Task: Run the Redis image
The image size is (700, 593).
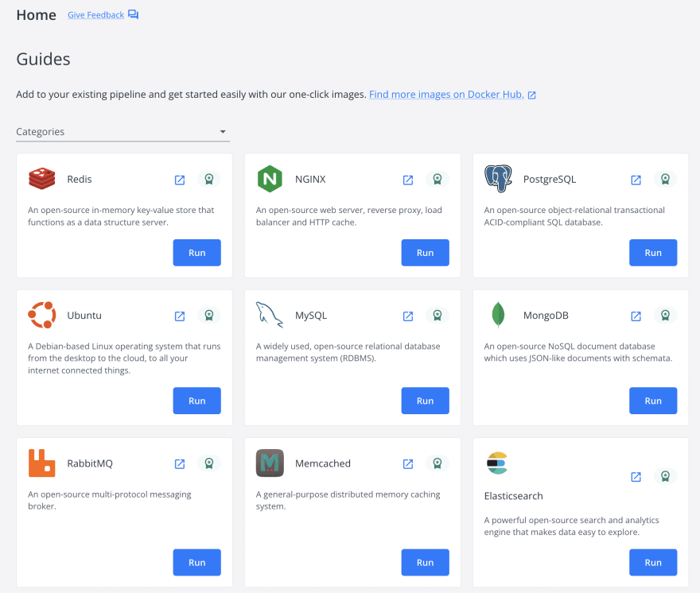Action: tap(197, 253)
